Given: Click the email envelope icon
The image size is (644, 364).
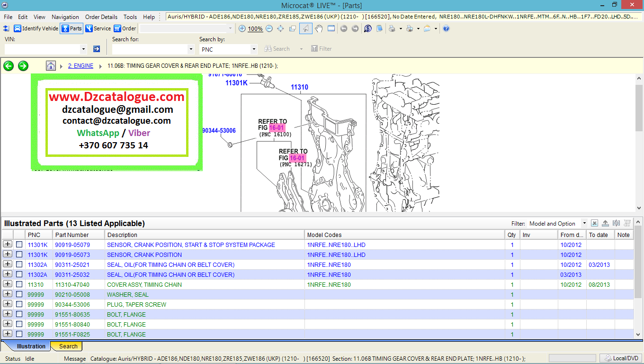Looking at the screenshot, I should [x=427, y=28].
